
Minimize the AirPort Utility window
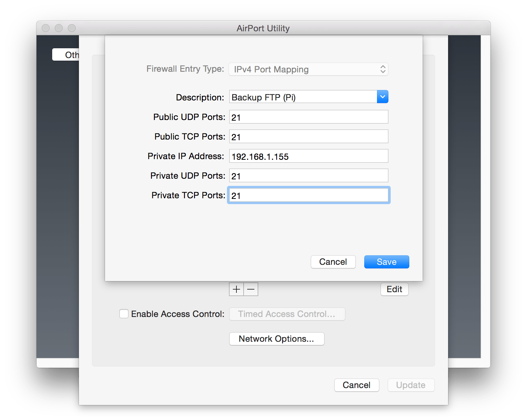click(x=59, y=28)
